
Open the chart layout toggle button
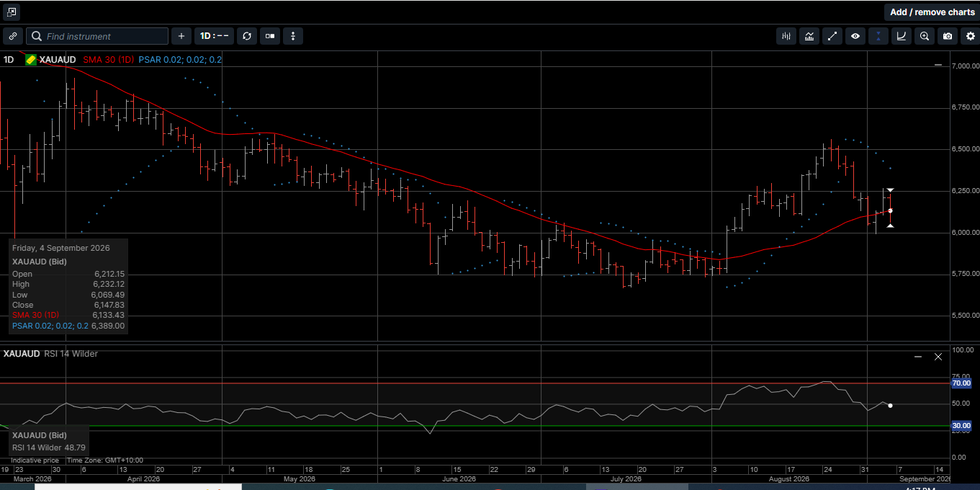pyautogui.click(x=270, y=36)
